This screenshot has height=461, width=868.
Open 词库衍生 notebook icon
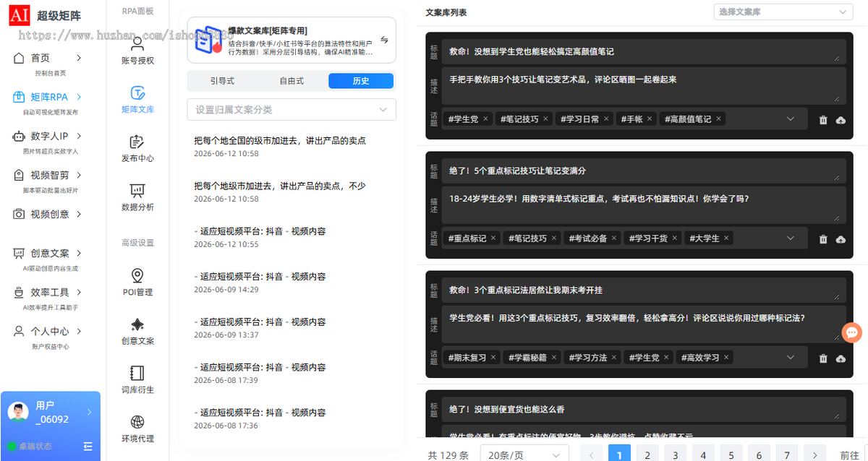click(x=137, y=380)
